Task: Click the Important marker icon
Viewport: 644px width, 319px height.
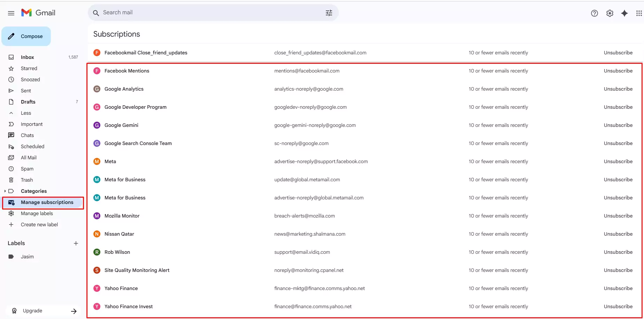Action: click(x=11, y=124)
